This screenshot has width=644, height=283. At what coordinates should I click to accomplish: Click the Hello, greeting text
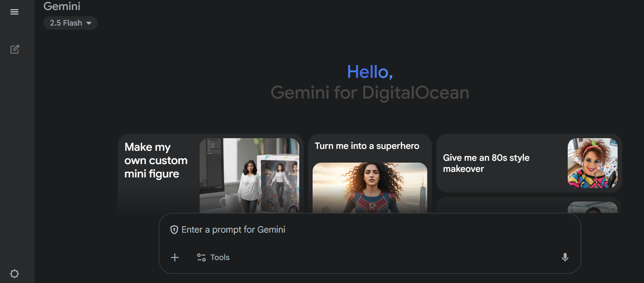tap(370, 72)
